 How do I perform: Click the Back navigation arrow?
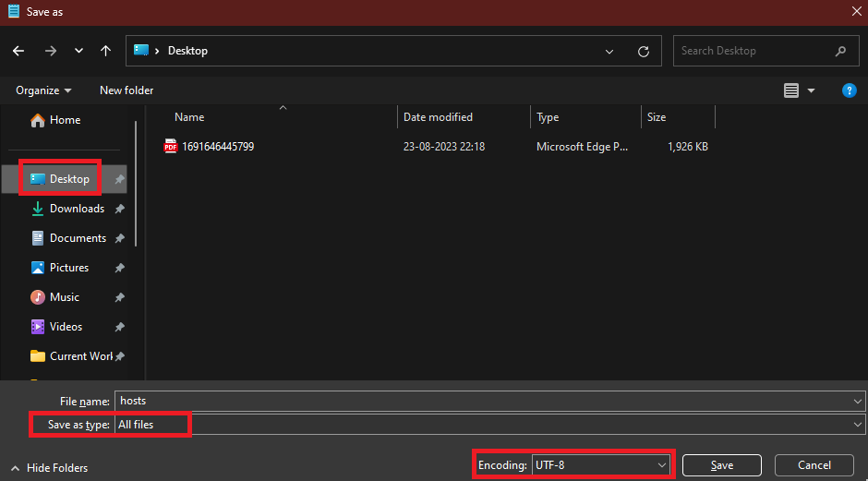pos(18,51)
